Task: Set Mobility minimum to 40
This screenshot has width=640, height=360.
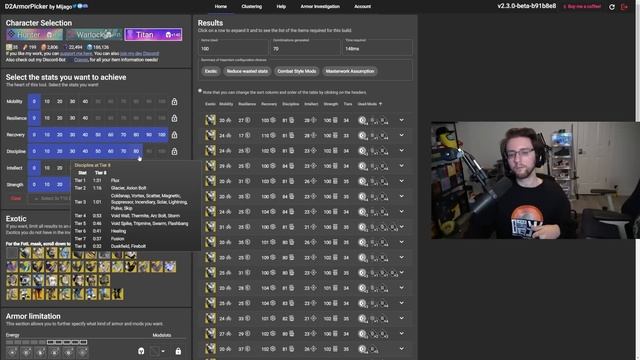Action: click(85, 102)
